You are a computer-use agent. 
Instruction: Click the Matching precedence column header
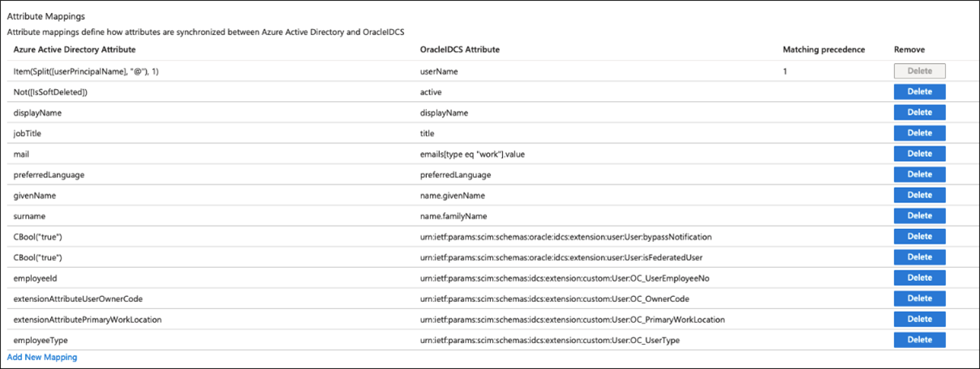tap(824, 49)
